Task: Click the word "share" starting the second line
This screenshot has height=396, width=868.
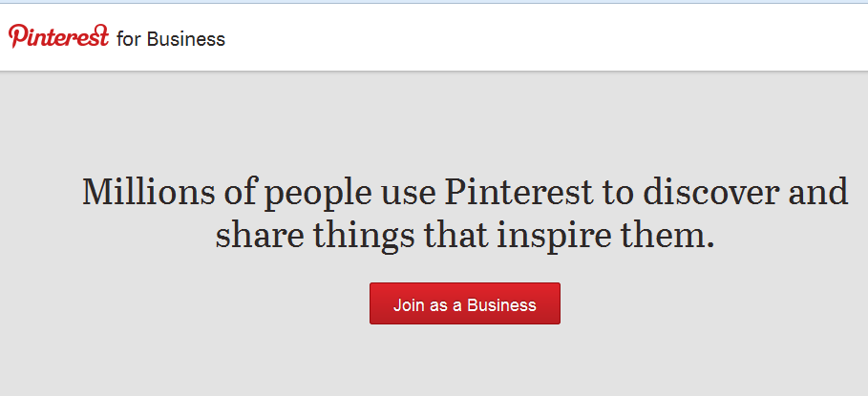Action: click(x=260, y=235)
